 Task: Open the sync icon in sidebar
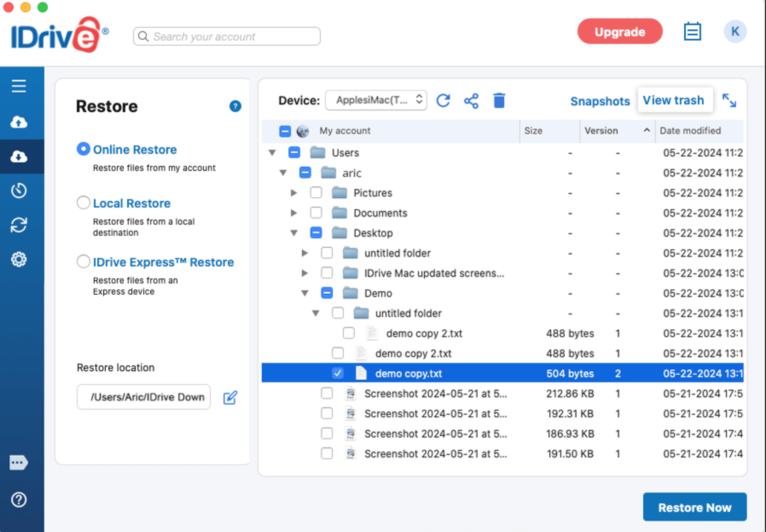[19, 225]
